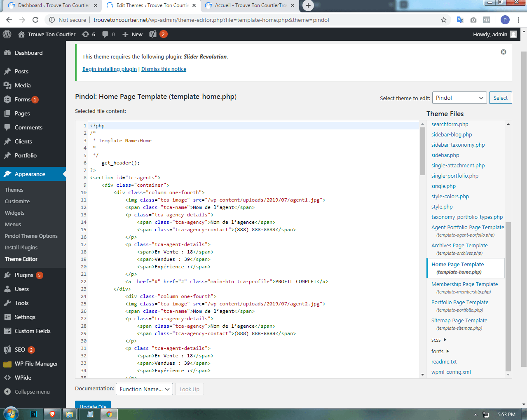
Task: Click the Dashboard icon in the sidebar
Action: tap(7, 53)
